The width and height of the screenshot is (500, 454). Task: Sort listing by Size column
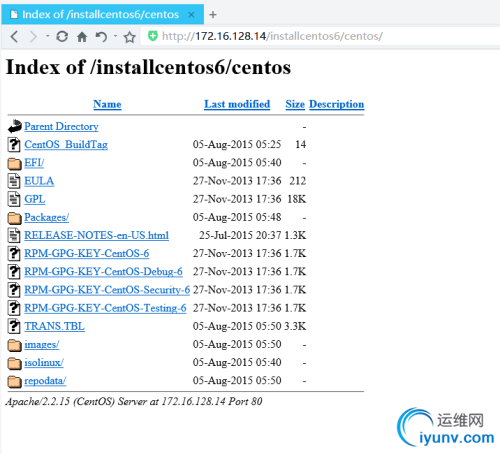click(x=295, y=104)
